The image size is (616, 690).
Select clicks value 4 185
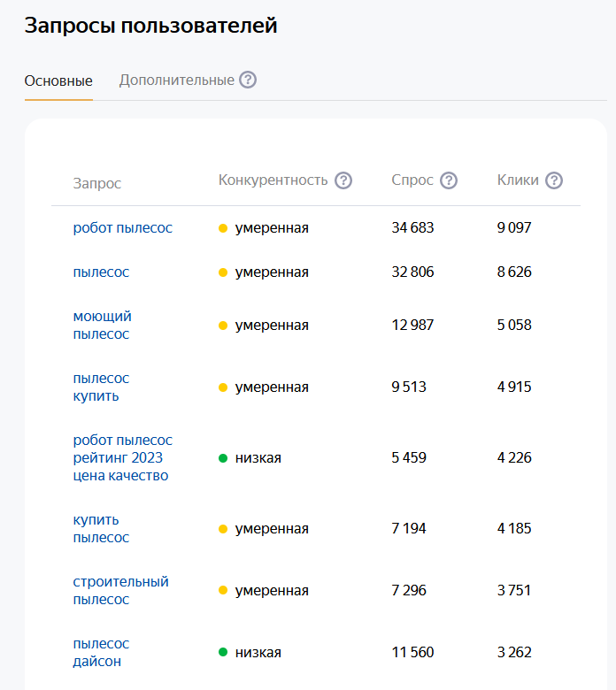[514, 528]
